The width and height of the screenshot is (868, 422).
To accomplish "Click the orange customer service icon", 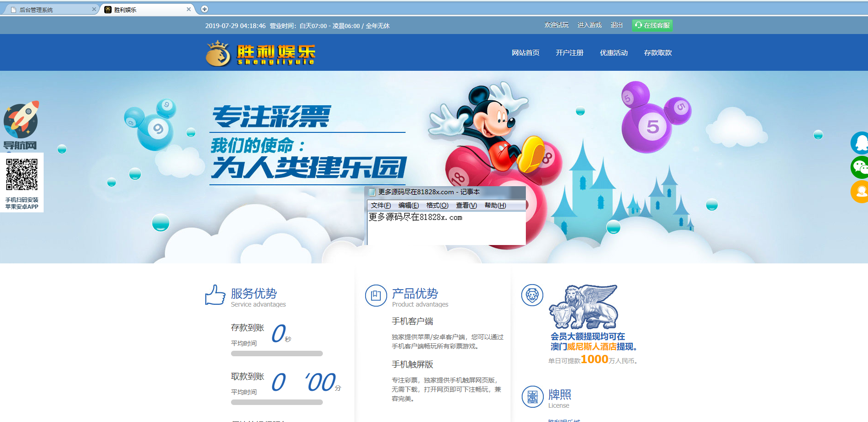I will click(860, 191).
